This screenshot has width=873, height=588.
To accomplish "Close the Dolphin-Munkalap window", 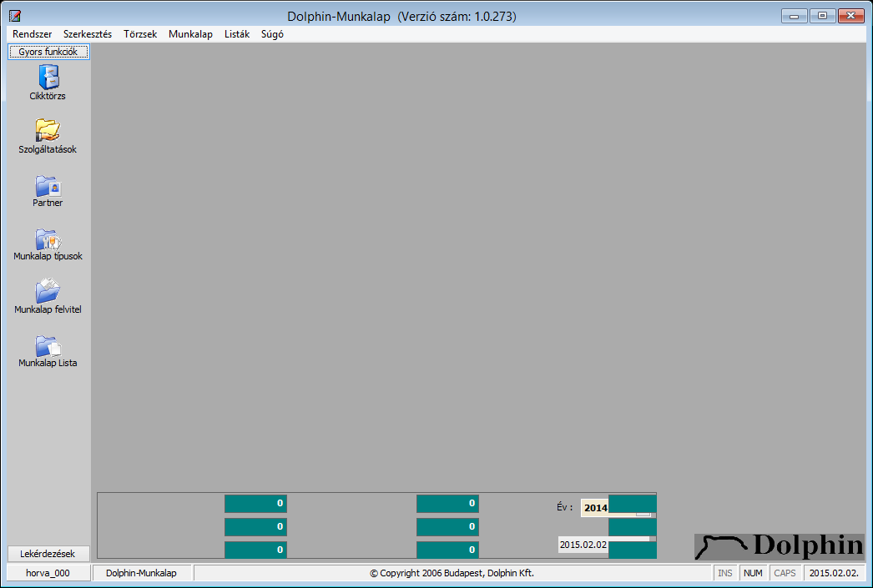I will [850, 16].
